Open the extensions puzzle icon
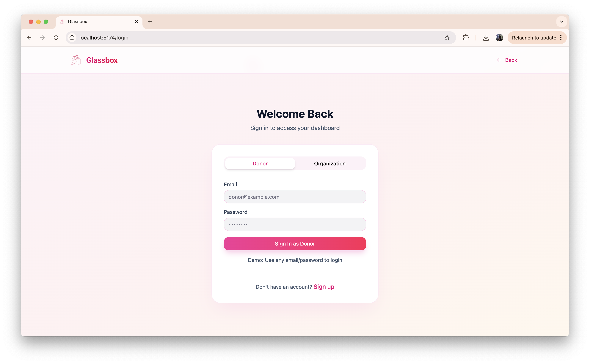Image resolution: width=590 pixels, height=364 pixels. (x=466, y=38)
